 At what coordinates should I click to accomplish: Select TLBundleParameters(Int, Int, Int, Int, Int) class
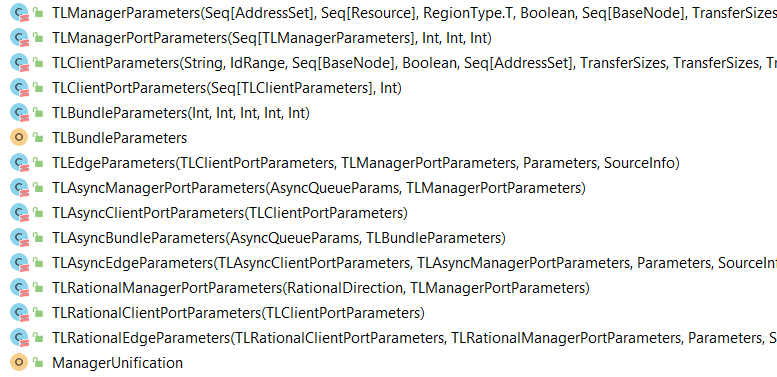180,112
